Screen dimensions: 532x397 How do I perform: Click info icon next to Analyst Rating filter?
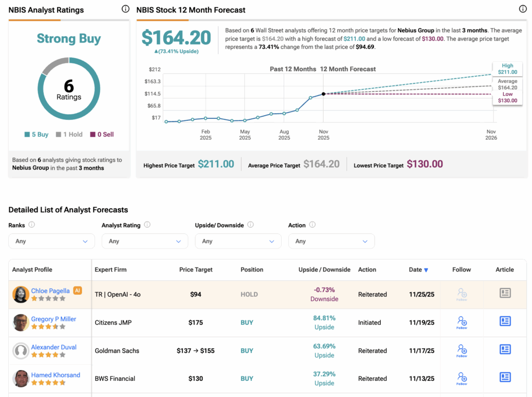(147, 225)
